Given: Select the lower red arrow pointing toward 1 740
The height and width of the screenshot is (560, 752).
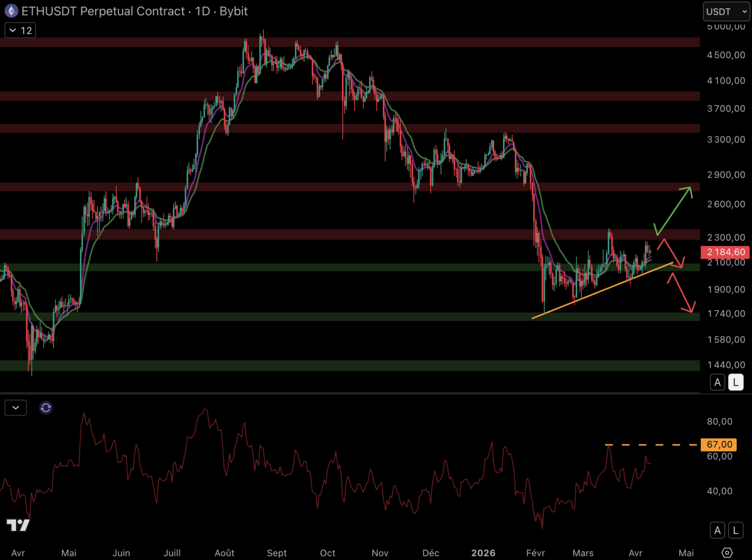Looking at the screenshot, I should point(683,293).
